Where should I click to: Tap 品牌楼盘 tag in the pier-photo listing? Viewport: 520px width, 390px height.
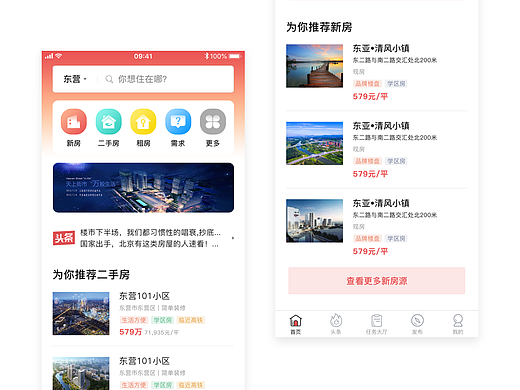[367, 84]
